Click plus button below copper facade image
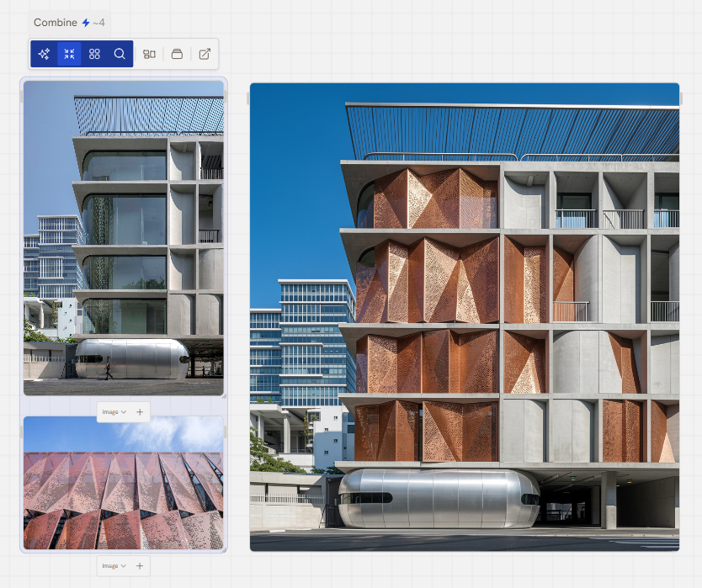The image size is (702, 588). point(140,566)
